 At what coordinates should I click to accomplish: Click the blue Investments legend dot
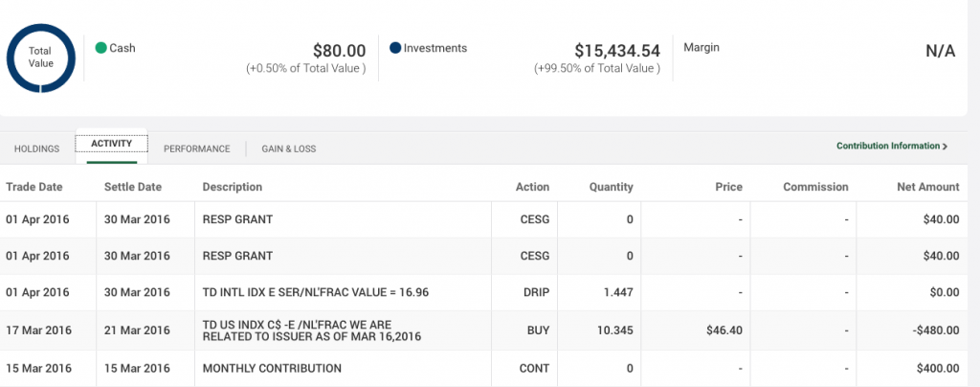pos(395,48)
